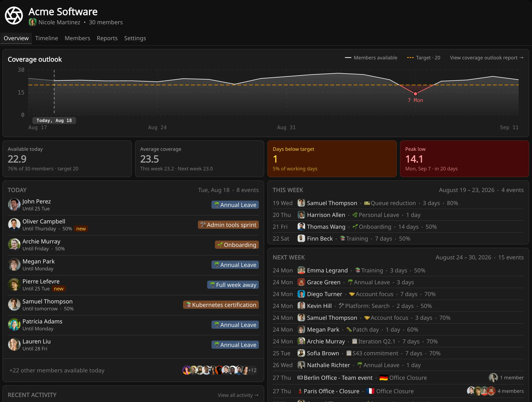This screenshot has width=532, height=402.
Task: Click Sofia Brown's avatar in Next Week
Action: [x=301, y=353]
